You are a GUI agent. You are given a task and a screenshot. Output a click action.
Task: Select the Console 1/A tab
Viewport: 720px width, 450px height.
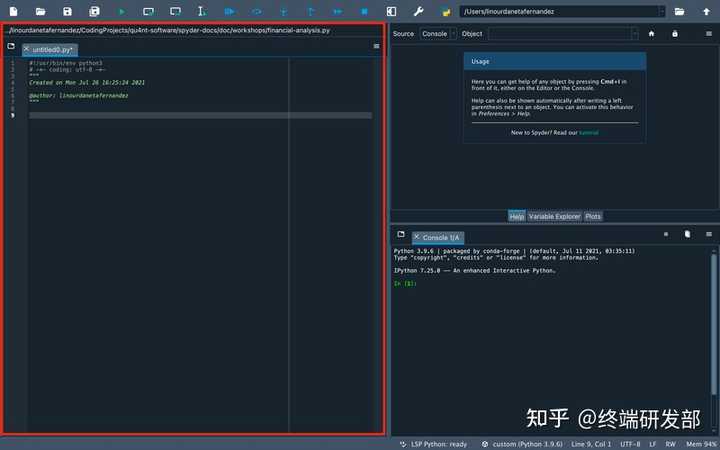click(x=438, y=237)
